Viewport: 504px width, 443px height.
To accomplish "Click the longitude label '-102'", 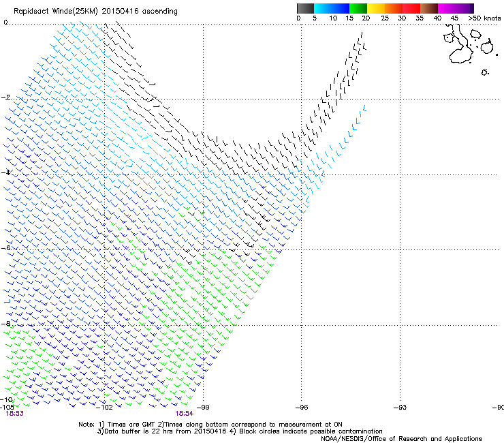I will (x=105, y=408).
